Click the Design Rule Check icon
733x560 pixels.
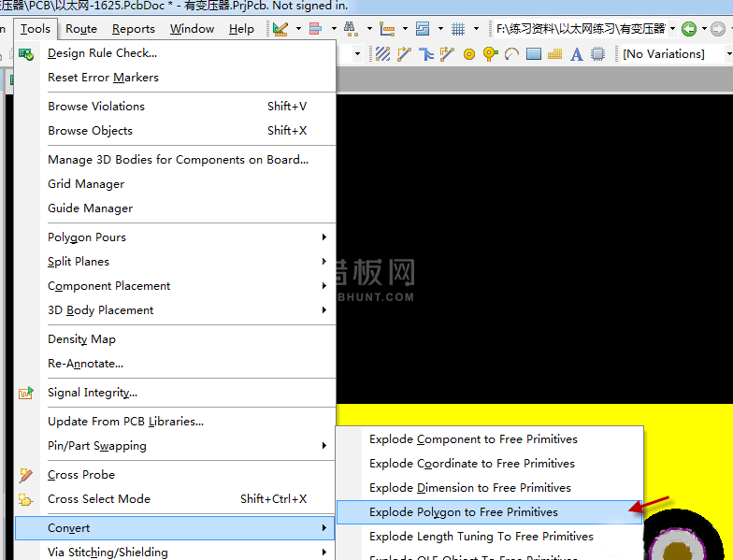tap(26, 53)
